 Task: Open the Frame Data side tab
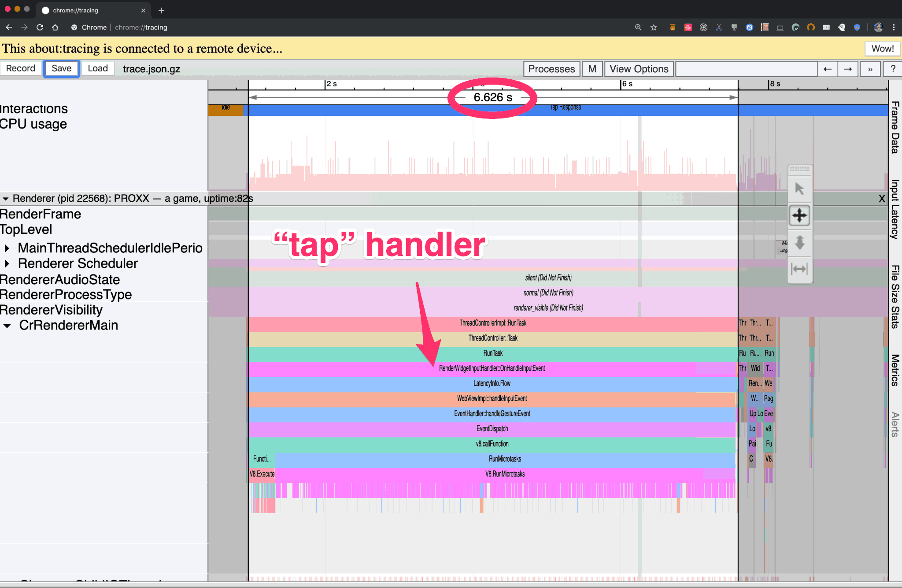tap(895, 128)
